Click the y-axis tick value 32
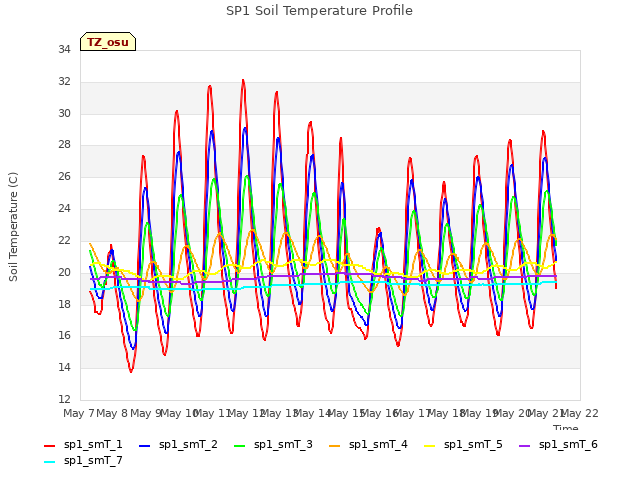Image resolution: width=640 pixels, height=480 pixels. [64, 81]
